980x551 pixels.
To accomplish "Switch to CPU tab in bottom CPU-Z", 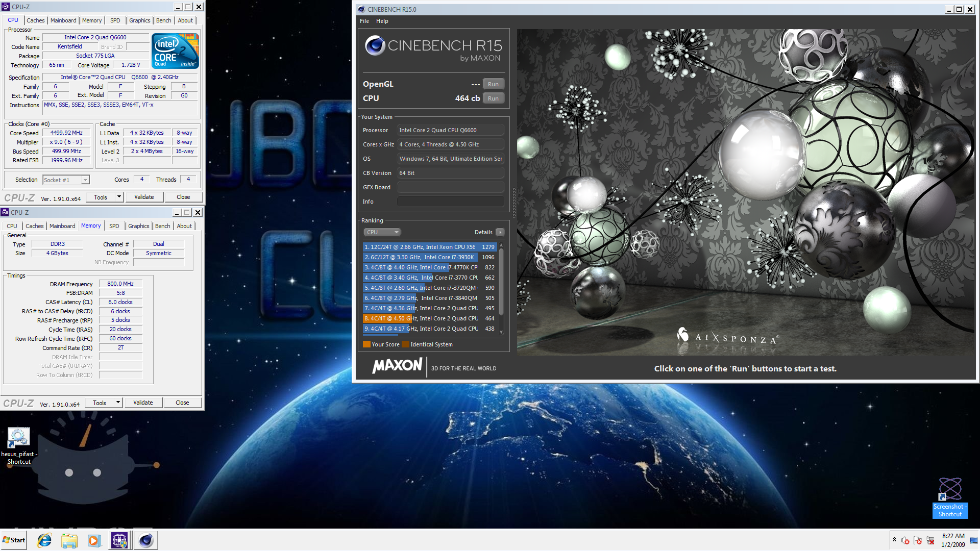I will [12, 226].
